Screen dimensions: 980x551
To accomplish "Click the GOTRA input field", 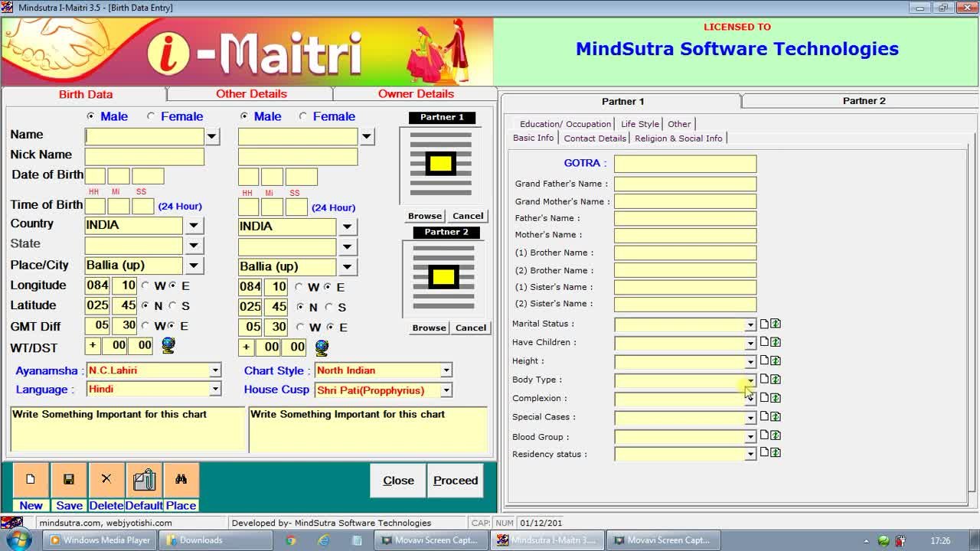I will 684,164.
